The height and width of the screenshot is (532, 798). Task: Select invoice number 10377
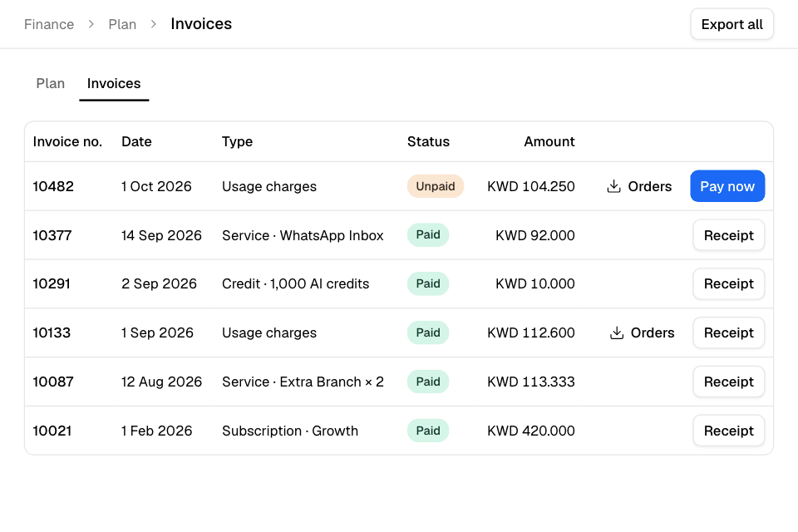[52, 235]
